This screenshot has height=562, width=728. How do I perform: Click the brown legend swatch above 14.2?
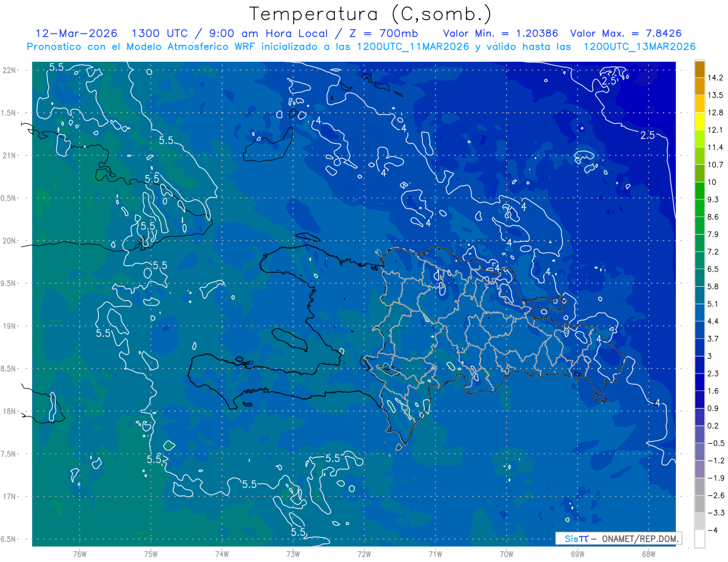[x=699, y=69]
